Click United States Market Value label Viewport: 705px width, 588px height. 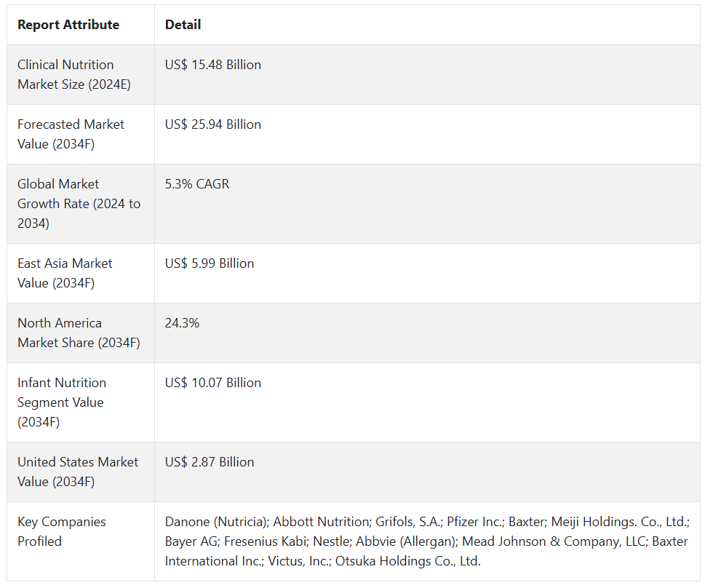77,472
